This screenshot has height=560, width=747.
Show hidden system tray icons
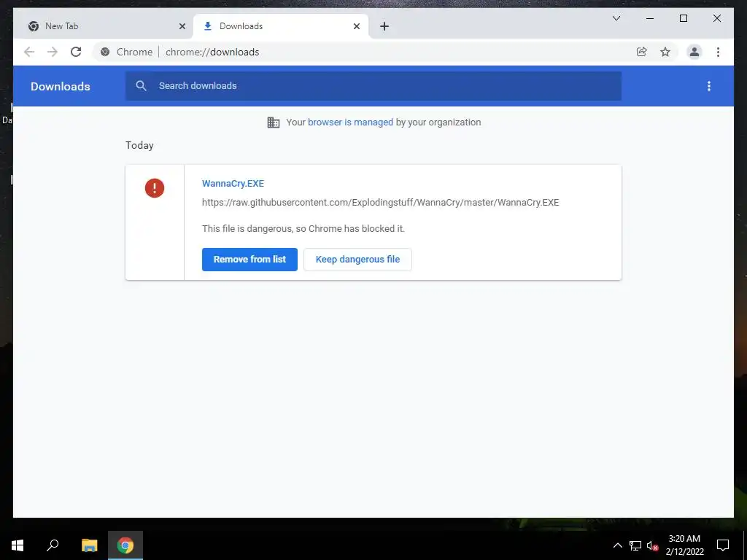[x=617, y=545]
